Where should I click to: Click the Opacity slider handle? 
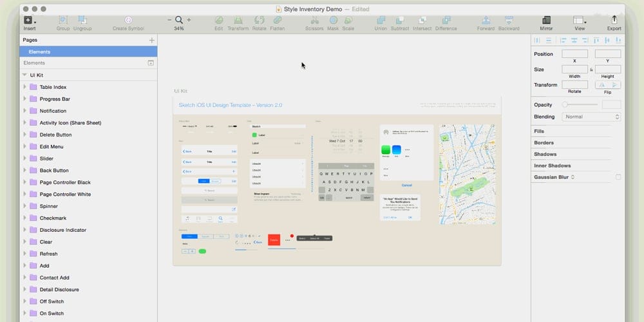pyautogui.click(x=565, y=105)
